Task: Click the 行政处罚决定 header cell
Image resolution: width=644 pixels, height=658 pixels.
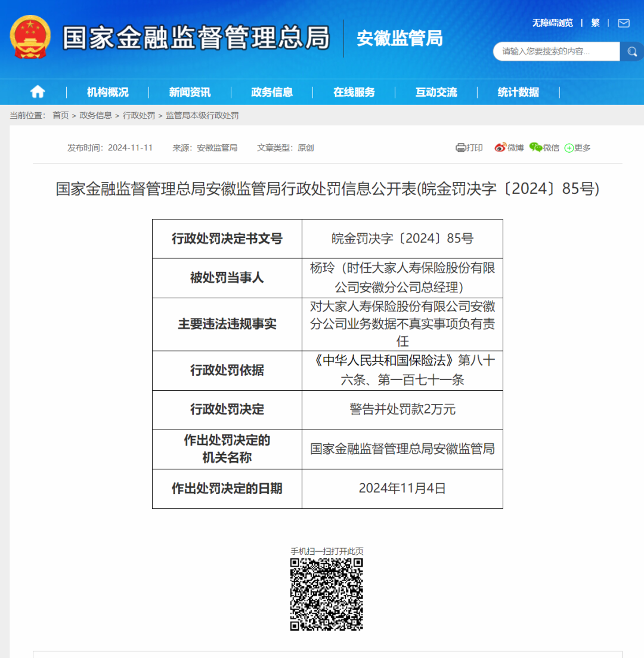Action: [x=227, y=410]
